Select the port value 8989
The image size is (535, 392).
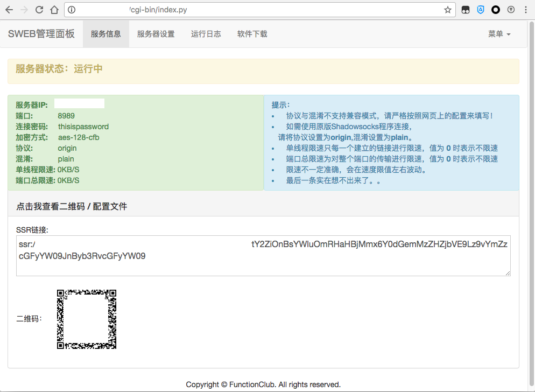pyautogui.click(x=66, y=116)
